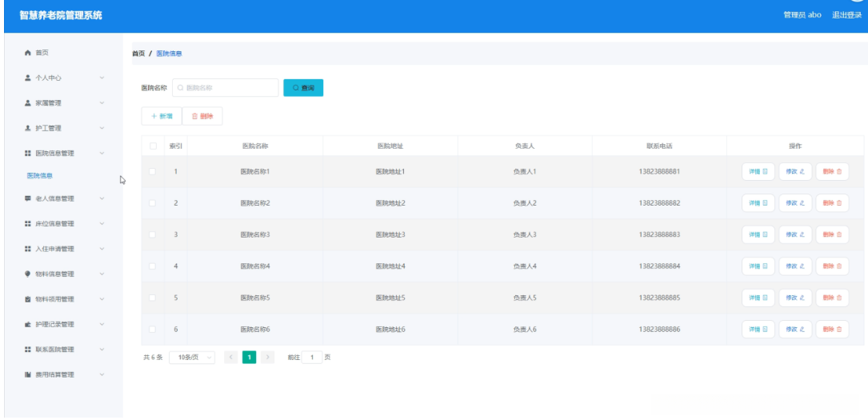Open the 10条/页 page size dropdown
This screenshot has height=420, width=868.
(x=192, y=358)
